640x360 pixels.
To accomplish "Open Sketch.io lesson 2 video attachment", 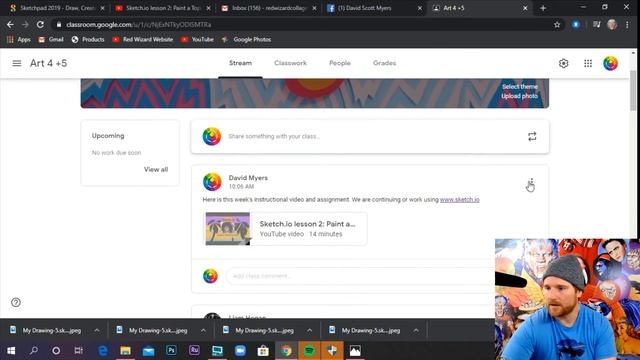I will pos(285,229).
